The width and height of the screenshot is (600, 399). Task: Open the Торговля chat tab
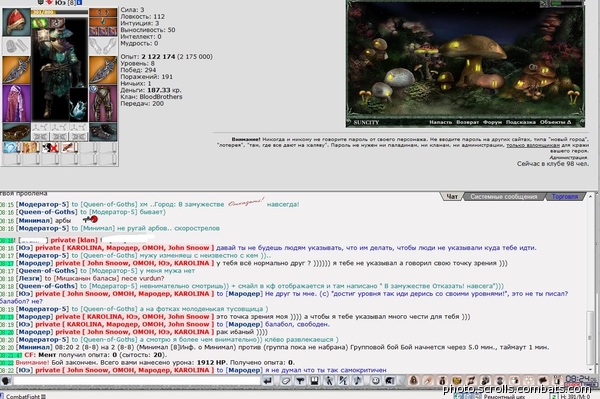[x=564, y=197]
